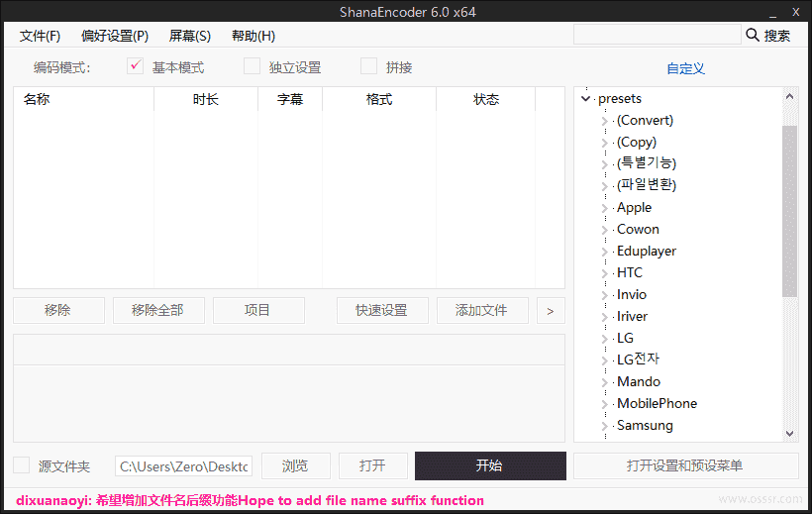Check the 拼接 option
Viewport: 812px width, 514px height.
(369, 66)
